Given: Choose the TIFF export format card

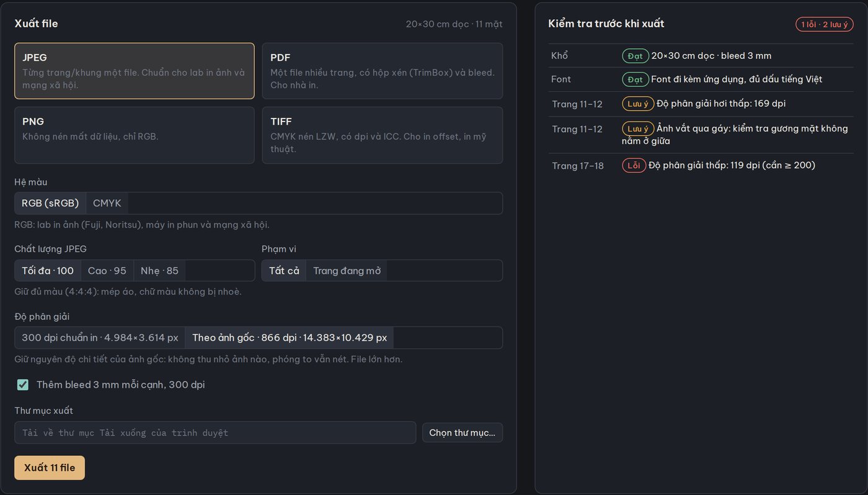Looking at the screenshot, I should coord(382,135).
